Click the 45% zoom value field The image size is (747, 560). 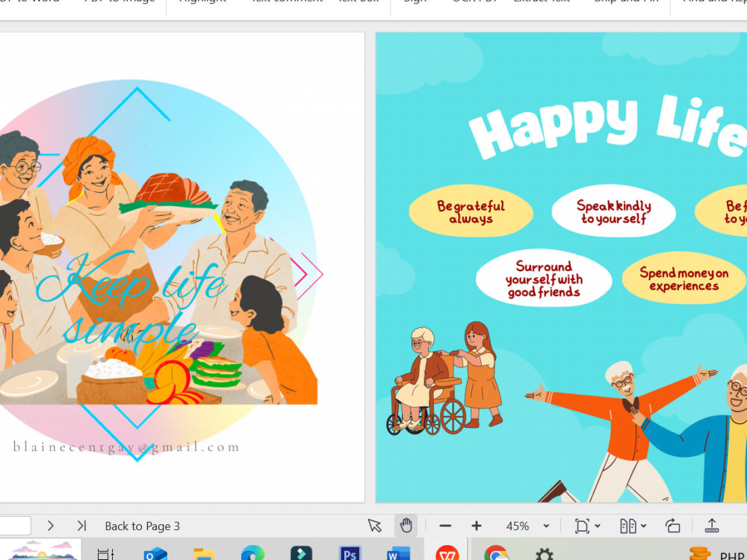518,526
